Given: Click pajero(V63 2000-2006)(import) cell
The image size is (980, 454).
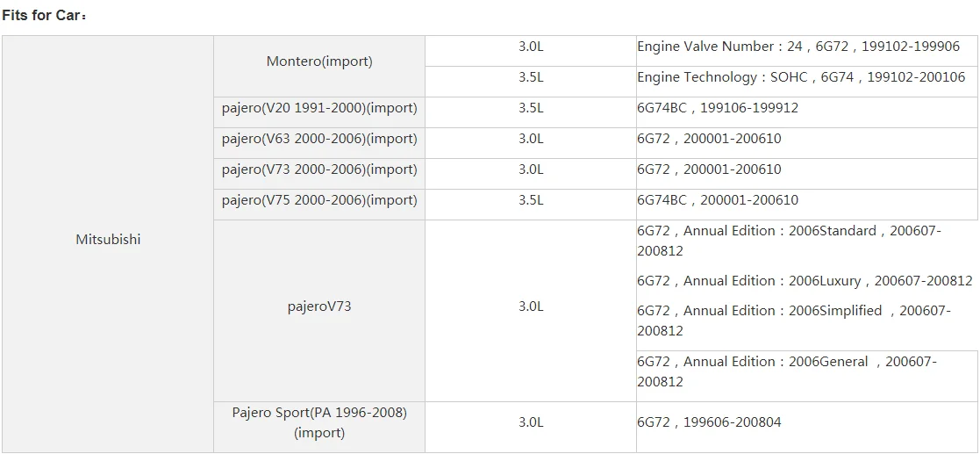Looking at the screenshot, I should (x=319, y=139).
